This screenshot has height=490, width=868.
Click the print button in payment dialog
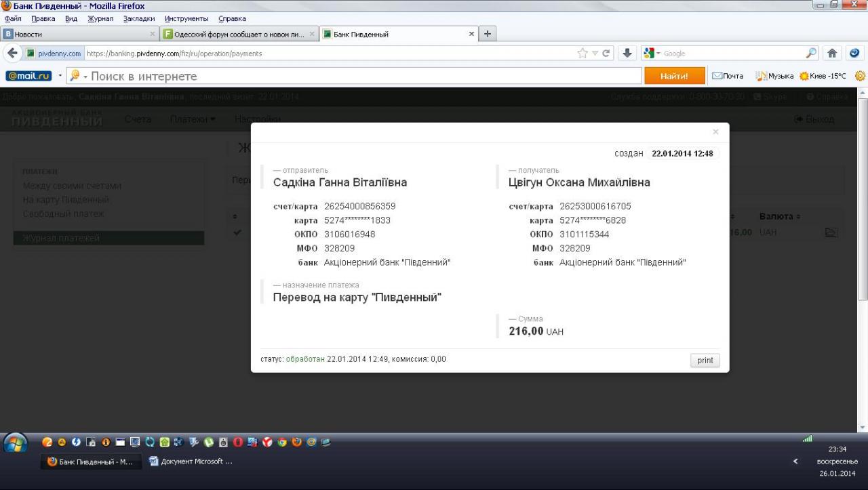705,360
